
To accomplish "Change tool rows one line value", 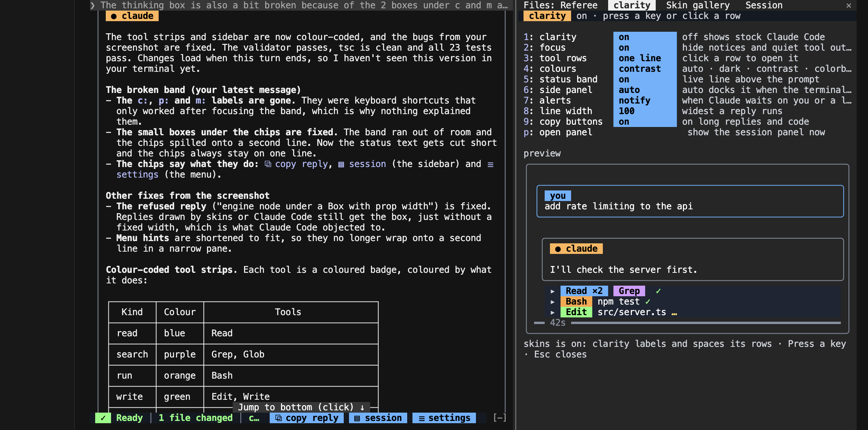I will [645, 58].
